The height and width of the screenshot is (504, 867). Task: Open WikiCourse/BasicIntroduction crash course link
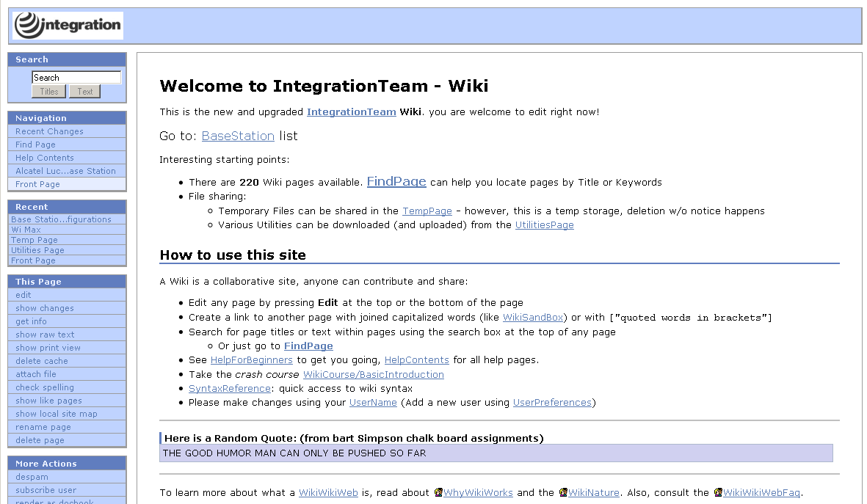click(373, 375)
